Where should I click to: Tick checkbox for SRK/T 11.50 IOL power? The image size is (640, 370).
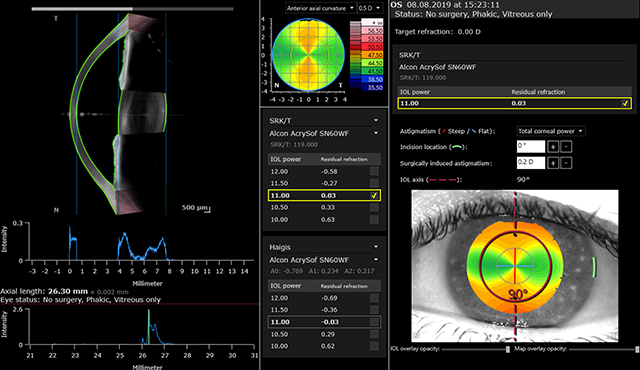pos(374,183)
